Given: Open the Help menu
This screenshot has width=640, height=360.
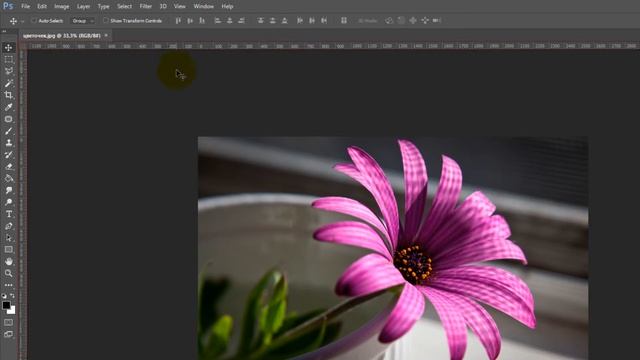Looking at the screenshot, I should (x=227, y=7).
